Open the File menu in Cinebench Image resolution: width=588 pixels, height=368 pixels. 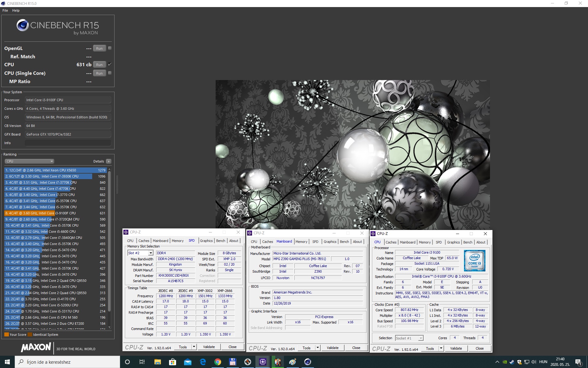click(x=5, y=10)
